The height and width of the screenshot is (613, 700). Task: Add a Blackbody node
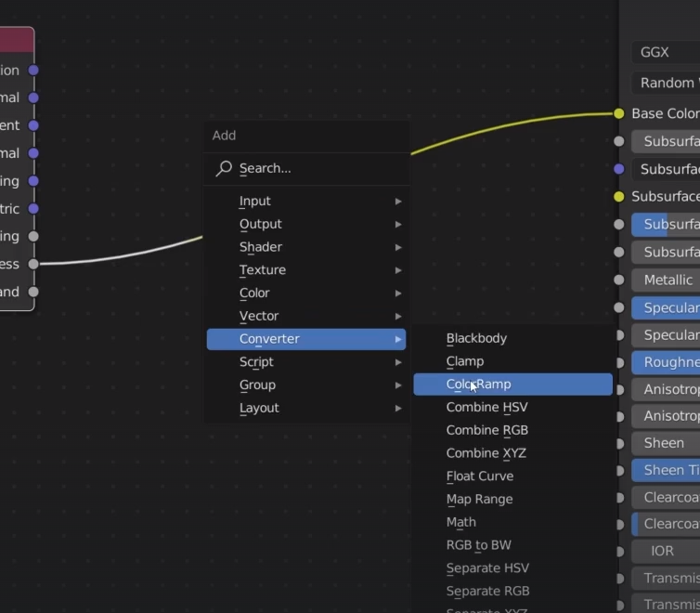[x=513, y=338]
